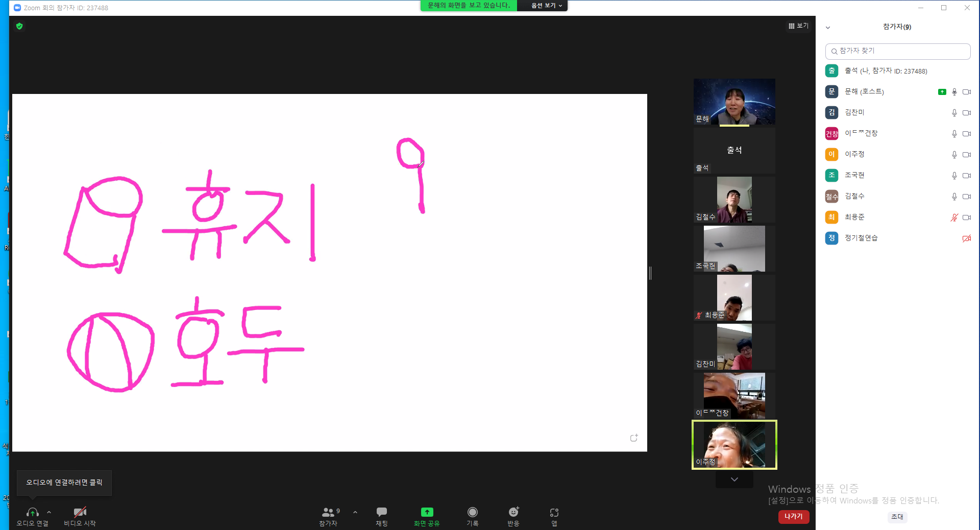Image resolution: width=980 pixels, height=530 pixels.
Task: Click the 초대 invite button
Action: [897, 517]
